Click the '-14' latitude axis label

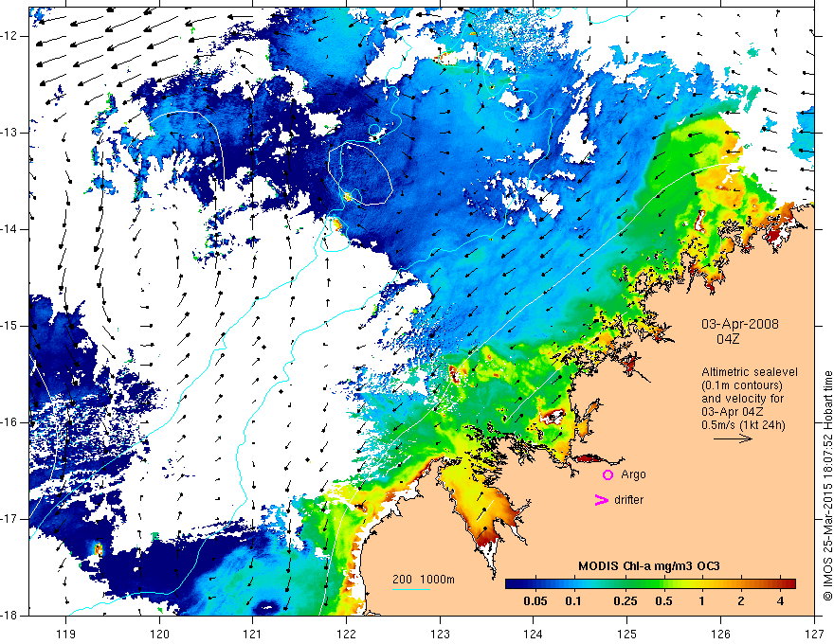pyautogui.click(x=9, y=229)
